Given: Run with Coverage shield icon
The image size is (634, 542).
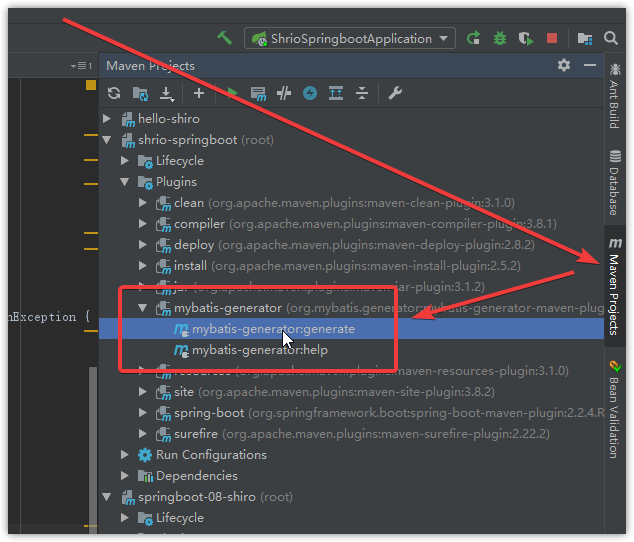Looking at the screenshot, I should pyautogui.click(x=526, y=38).
